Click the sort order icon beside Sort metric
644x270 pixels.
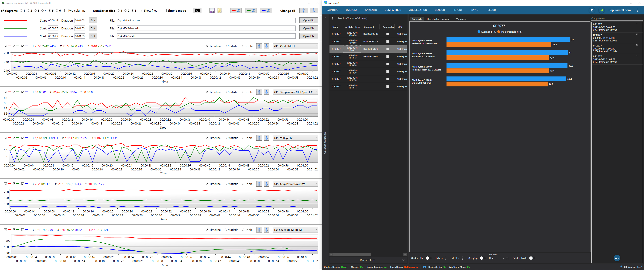pyautogui.click(x=508, y=258)
